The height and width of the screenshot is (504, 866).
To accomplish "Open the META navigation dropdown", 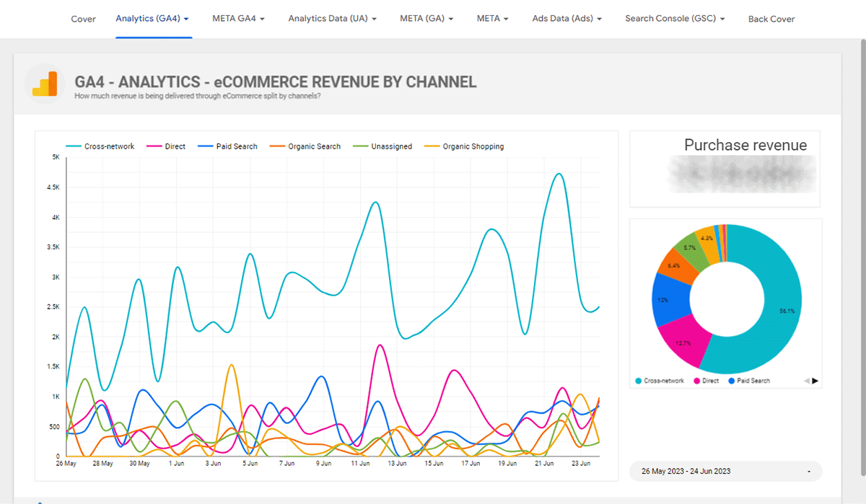I will pos(493,18).
